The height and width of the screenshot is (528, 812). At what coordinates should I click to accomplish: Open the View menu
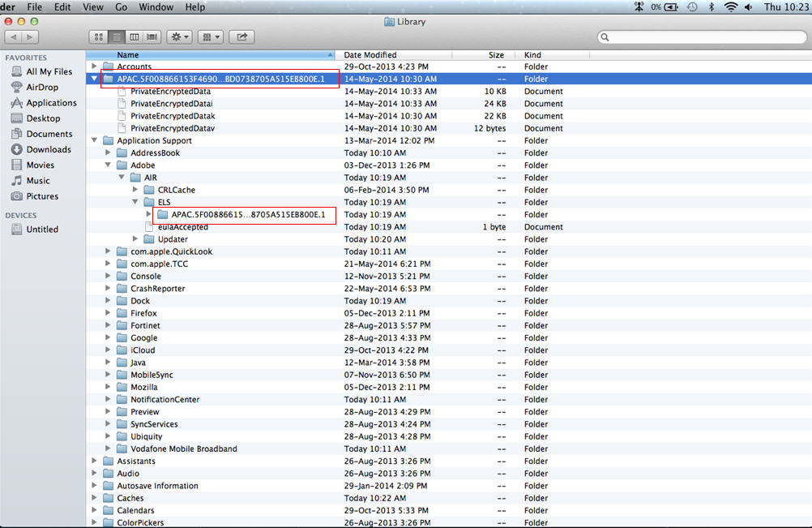tap(93, 7)
